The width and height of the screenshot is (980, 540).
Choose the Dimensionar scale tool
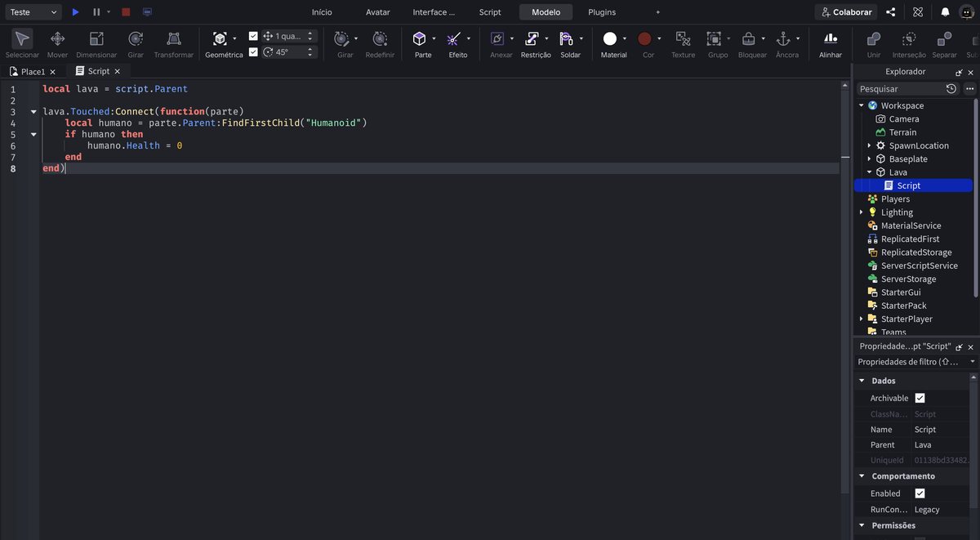[96, 38]
